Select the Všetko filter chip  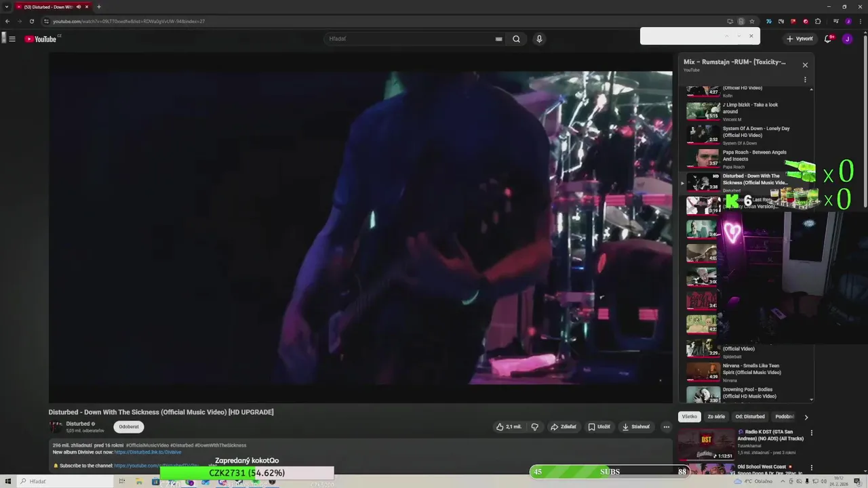click(x=689, y=417)
